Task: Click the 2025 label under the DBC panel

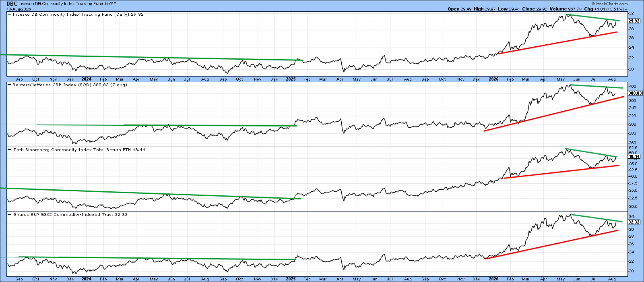Action: click(291, 79)
